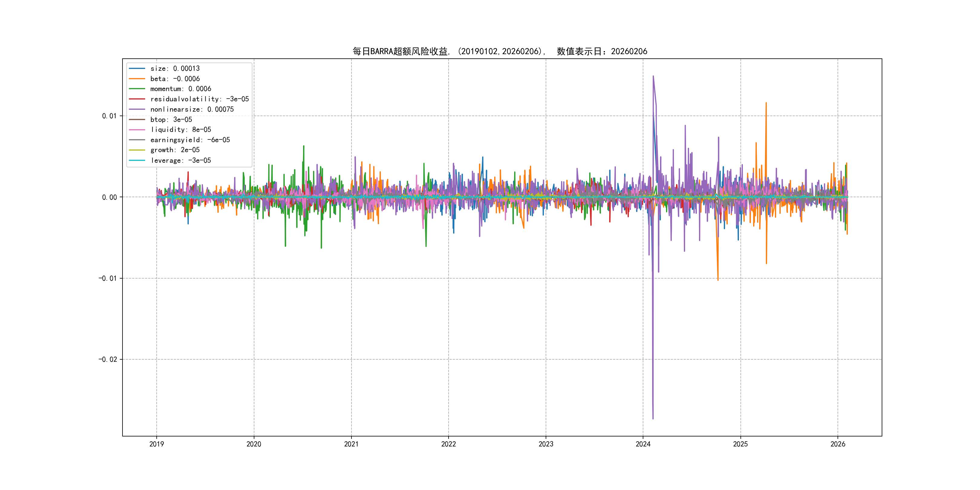Click the -0.01 y-axis tick label
The image size is (980, 490).
pyautogui.click(x=108, y=279)
